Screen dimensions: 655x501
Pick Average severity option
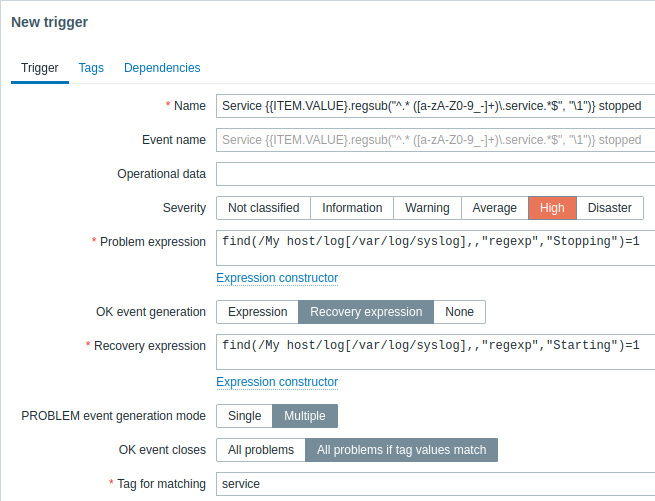495,208
